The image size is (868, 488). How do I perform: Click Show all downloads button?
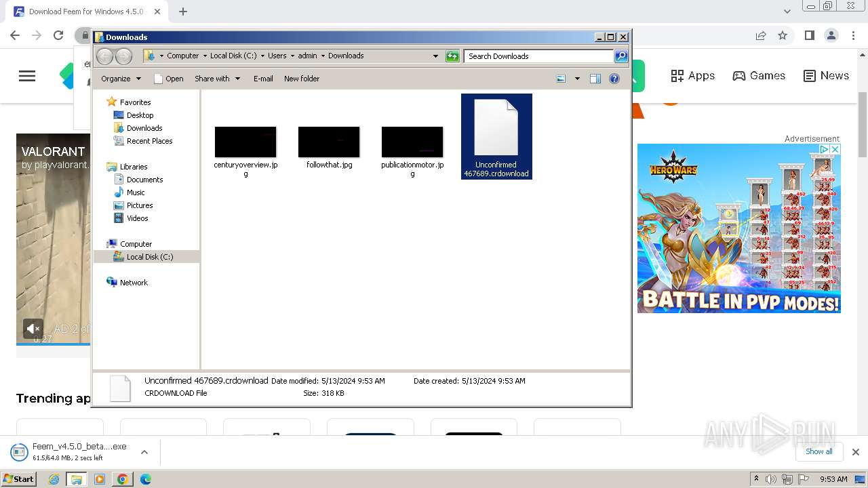(x=819, y=451)
